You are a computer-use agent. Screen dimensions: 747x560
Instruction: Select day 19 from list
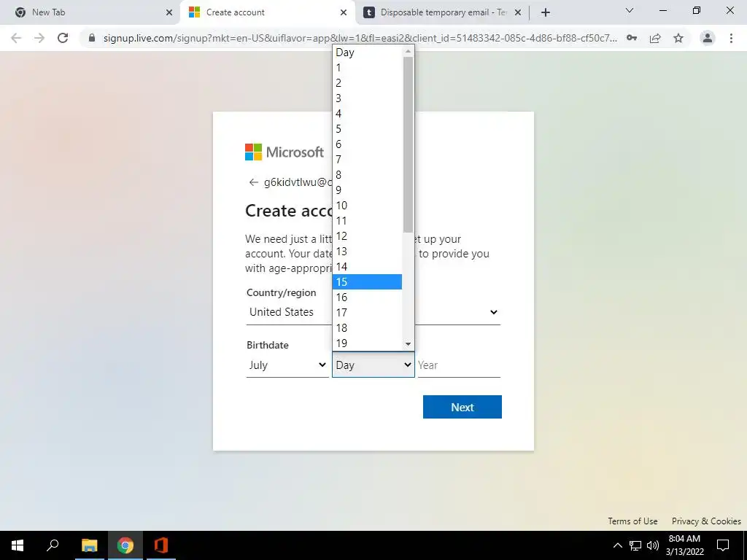tap(367, 343)
